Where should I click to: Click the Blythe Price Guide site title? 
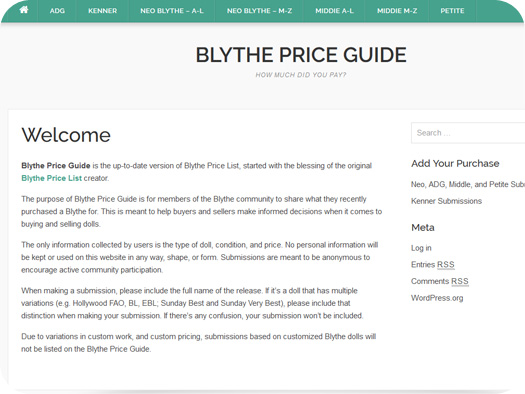[x=301, y=55]
